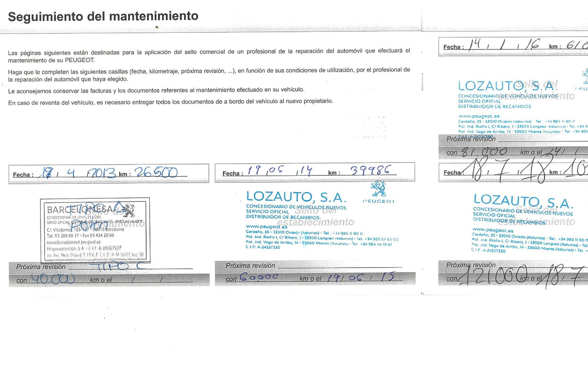The image size is (588, 386).
Task: Select the paragraph starting "Las páginas siguientes"
Action: tap(209, 55)
